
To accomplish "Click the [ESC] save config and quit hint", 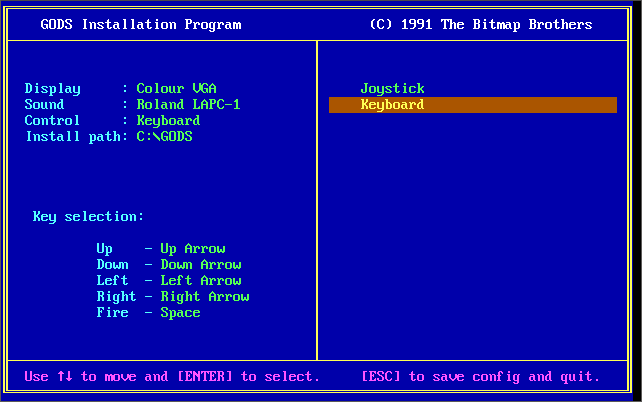I will (x=480, y=377).
